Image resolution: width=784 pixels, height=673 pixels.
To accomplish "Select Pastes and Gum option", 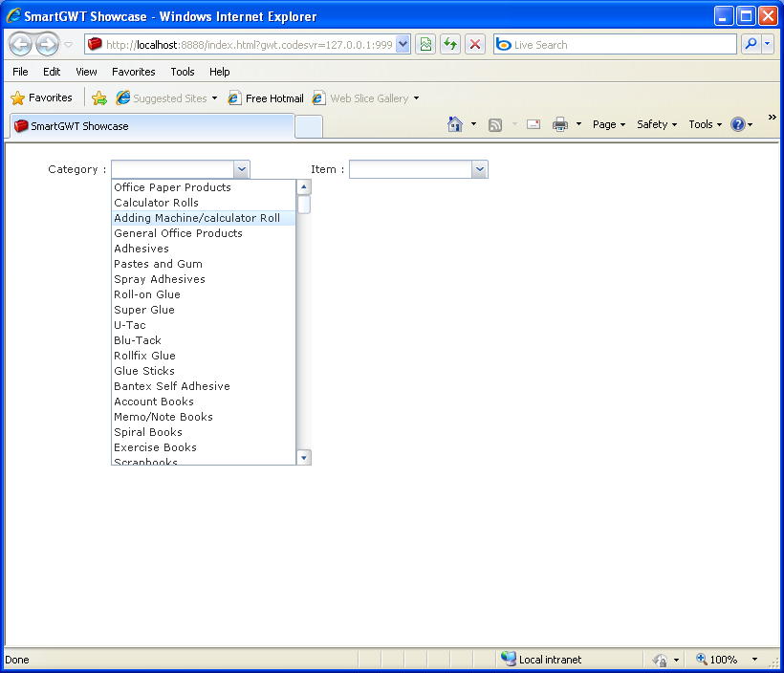I will [204, 264].
